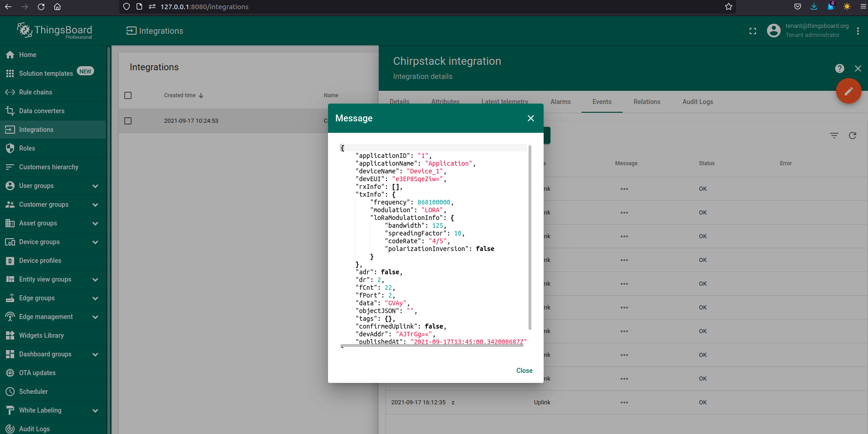Sort integrations by Created time
This screenshot has height=434, width=868.
183,95
